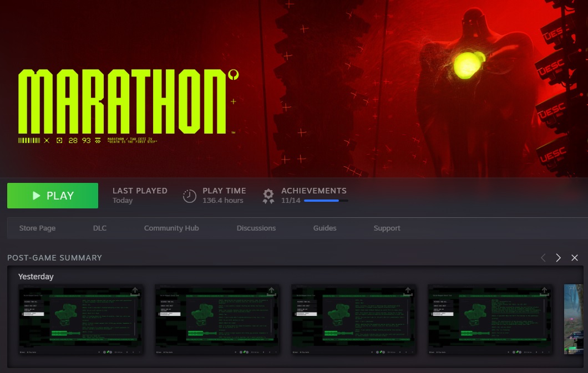Click the 'Yesterday' date label
The width and height of the screenshot is (588, 373).
36,277
